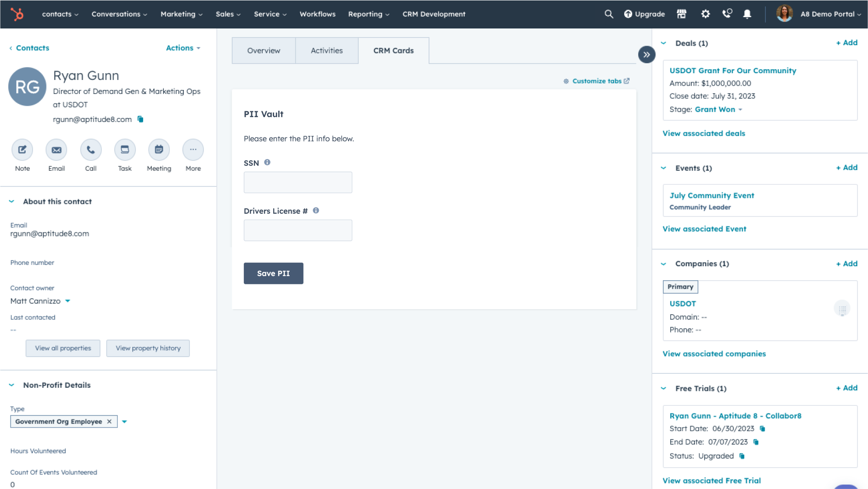This screenshot has height=489, width=868.
Task: Go to Workflows
Action: point(317,14)
